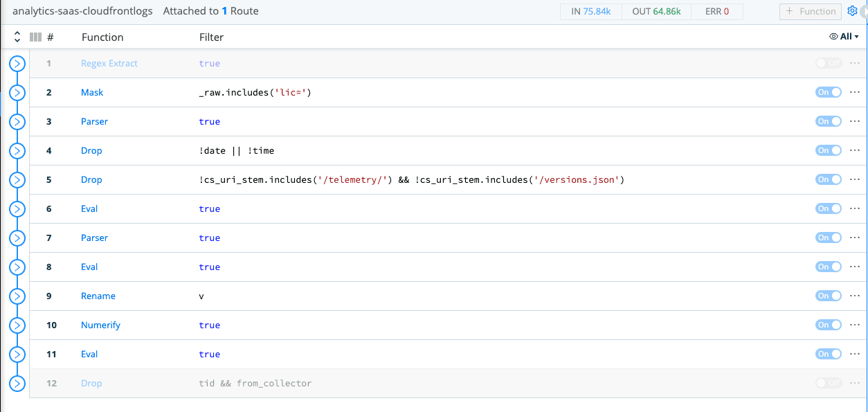Enable the Regex Extract function toggle

click(x=829, y=63)
